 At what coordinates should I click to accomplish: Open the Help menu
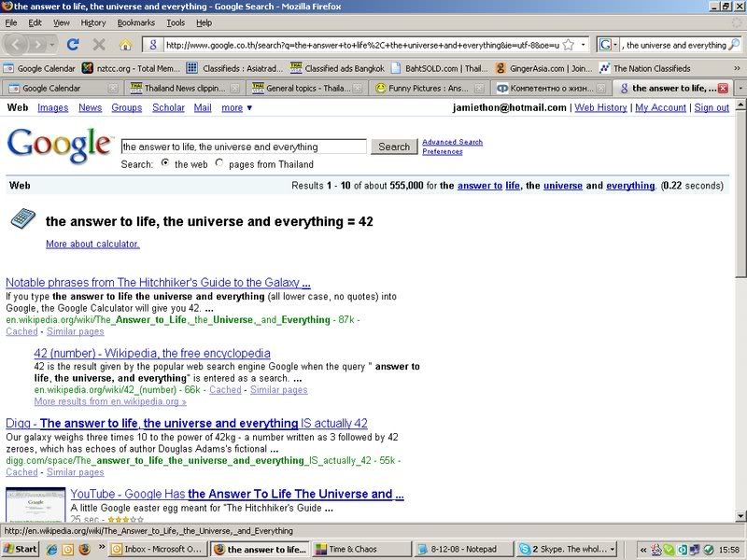[204, 22]
